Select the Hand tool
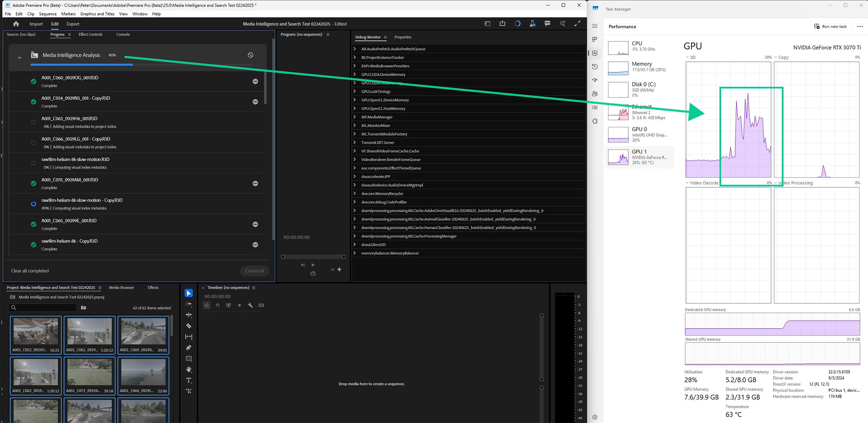Viewport: 868px width, 423px height. pyautogui.click(x=188, y=369)
